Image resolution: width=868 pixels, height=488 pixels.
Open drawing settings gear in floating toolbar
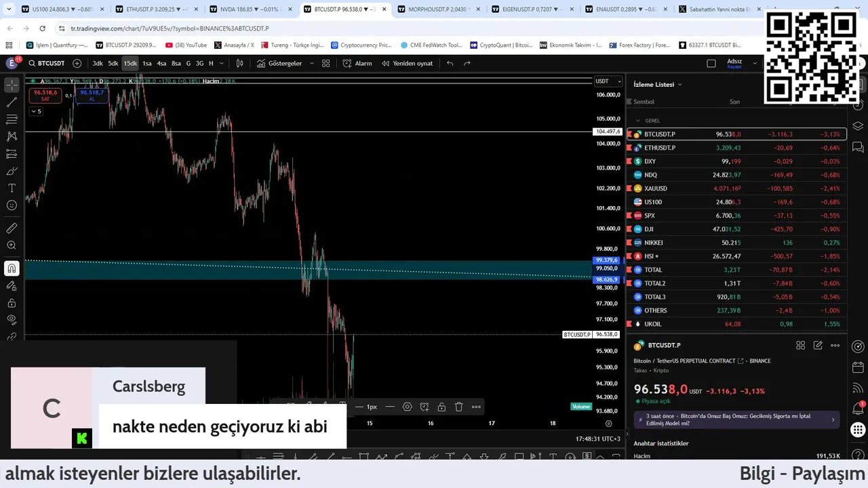[407, 407]
